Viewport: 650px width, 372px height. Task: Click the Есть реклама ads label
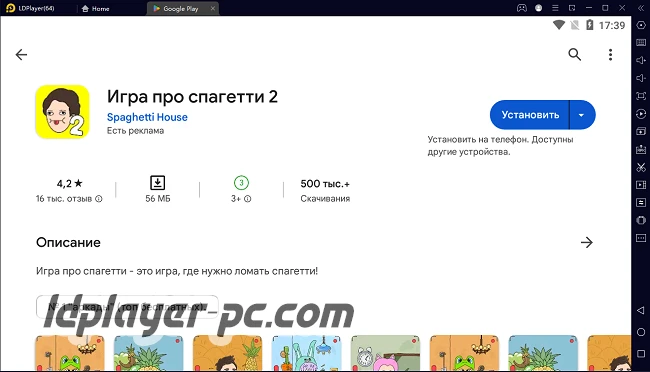[x=136, y=131]
